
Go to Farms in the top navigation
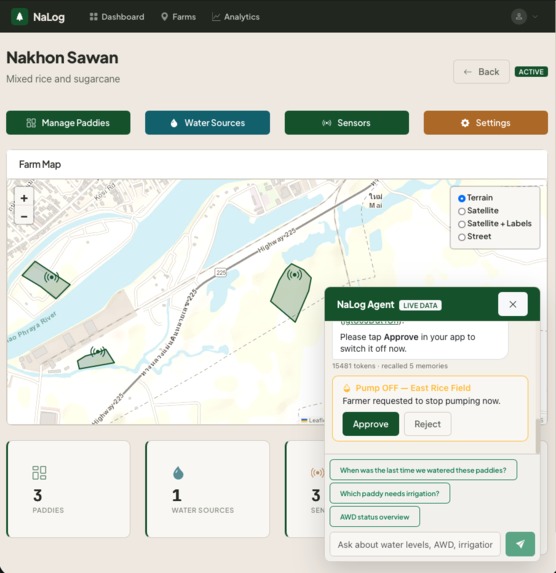tap(178, 17)
